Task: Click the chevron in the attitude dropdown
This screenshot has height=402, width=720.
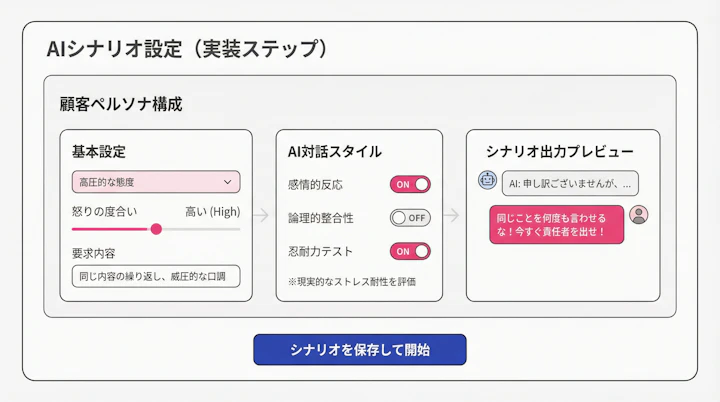Action: click(228, 182)
